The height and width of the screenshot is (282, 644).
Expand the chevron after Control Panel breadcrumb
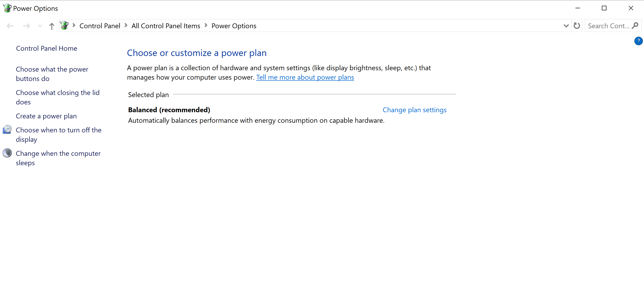(126, 25)
